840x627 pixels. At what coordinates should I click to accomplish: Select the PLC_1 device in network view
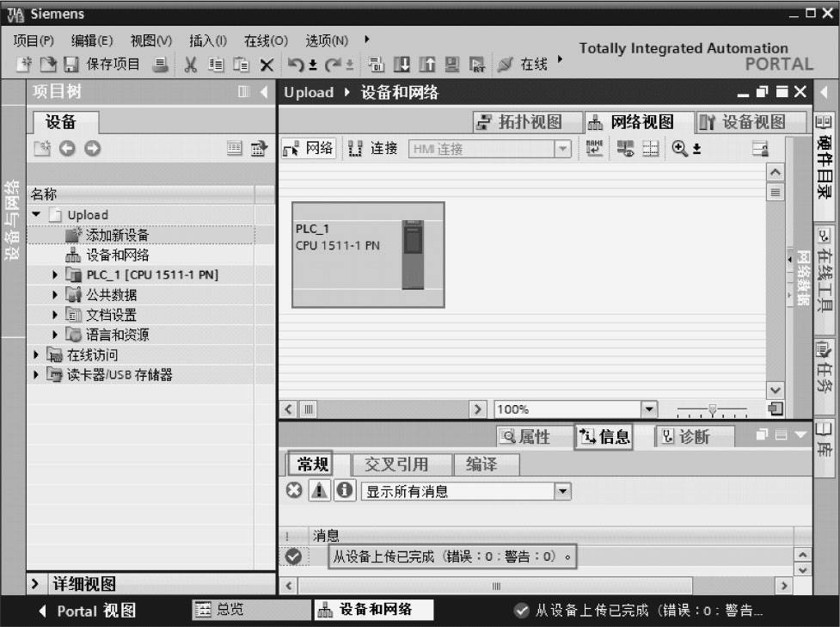(368, 255)
